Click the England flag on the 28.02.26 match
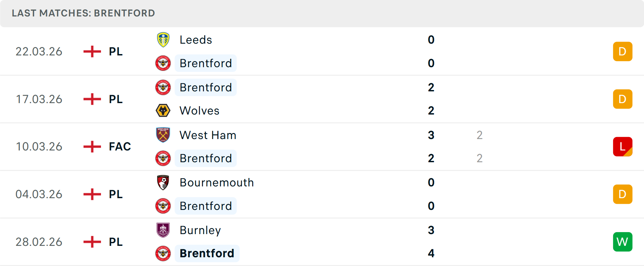 click(92, 242)
